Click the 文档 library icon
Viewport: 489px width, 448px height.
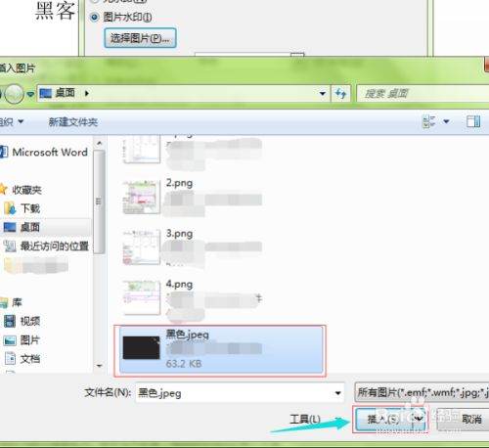coord(10,359)
